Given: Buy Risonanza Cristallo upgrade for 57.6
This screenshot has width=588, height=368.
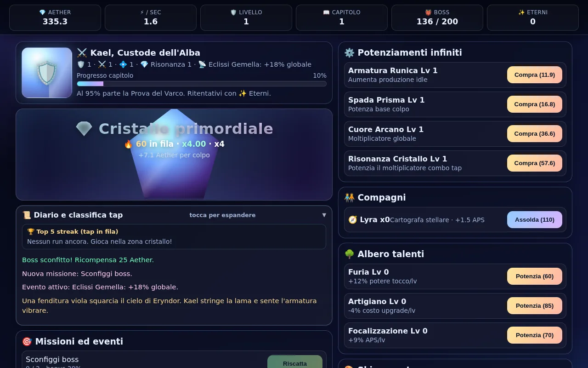Looking at the screenshot, I should 534,163.
